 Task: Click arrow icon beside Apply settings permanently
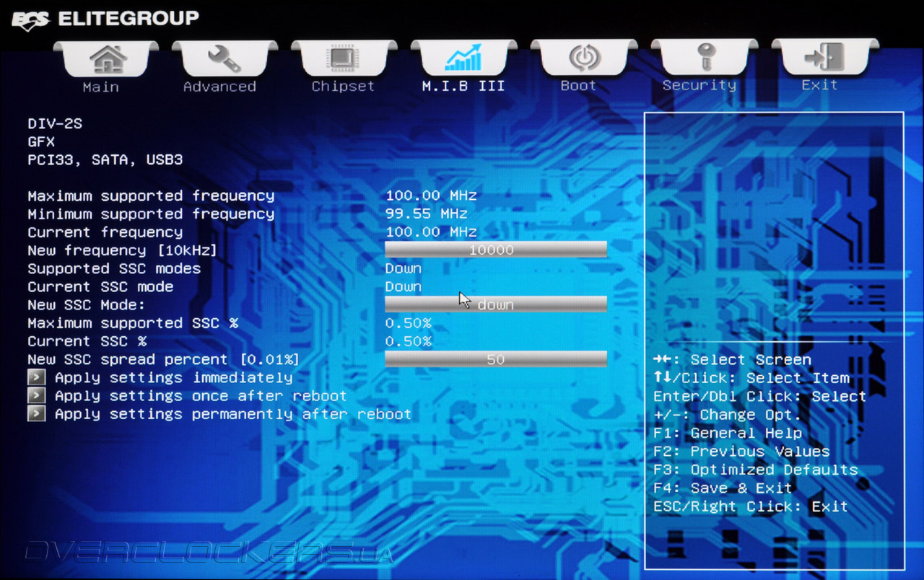click(37, 414)
